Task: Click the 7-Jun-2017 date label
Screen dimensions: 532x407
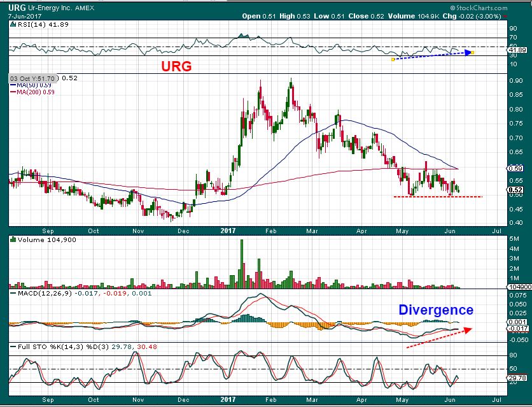Action: 25,17
